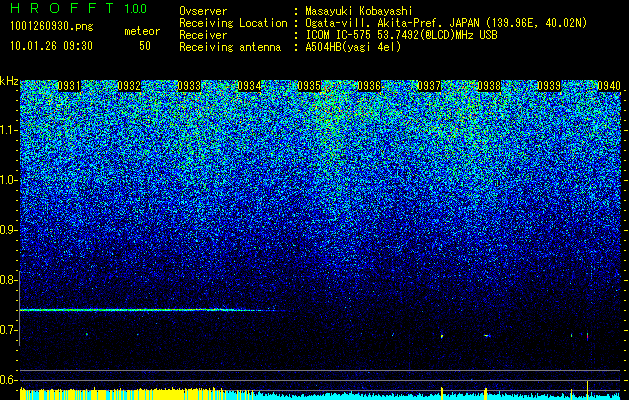Click the meteor label
629x400 pixels.
tap(142, 31)
